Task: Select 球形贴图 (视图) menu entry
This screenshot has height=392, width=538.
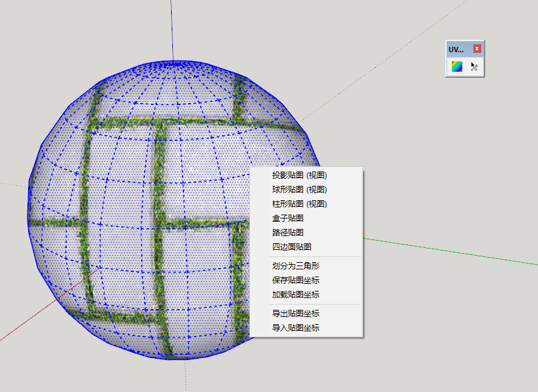Action: 299,189
